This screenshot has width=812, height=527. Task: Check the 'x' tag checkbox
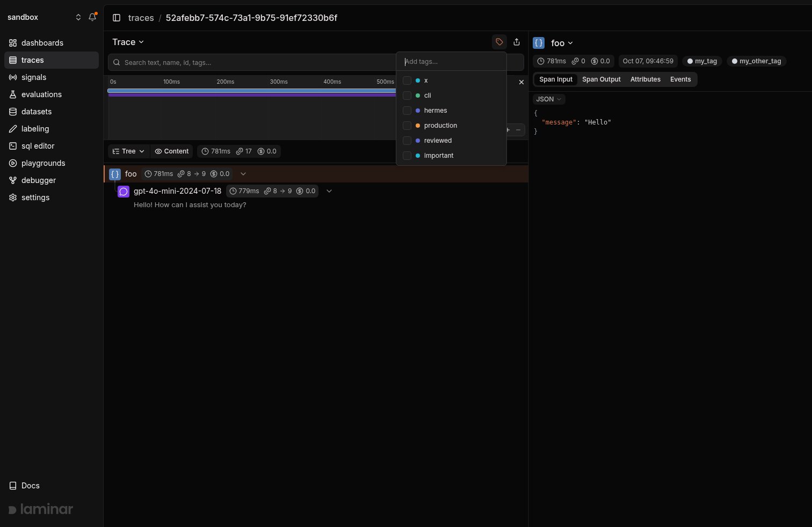[407, 80]
